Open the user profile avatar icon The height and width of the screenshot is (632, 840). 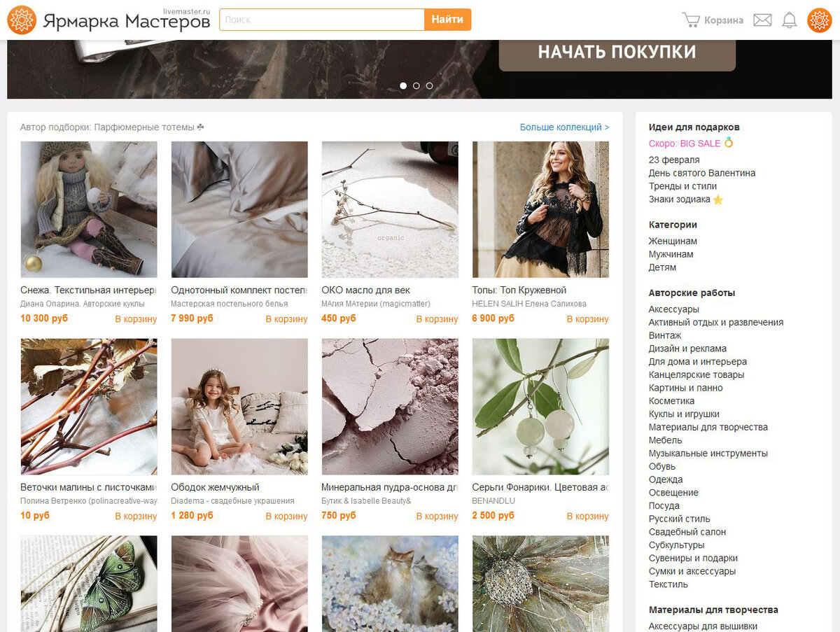(x=820, y=20)
